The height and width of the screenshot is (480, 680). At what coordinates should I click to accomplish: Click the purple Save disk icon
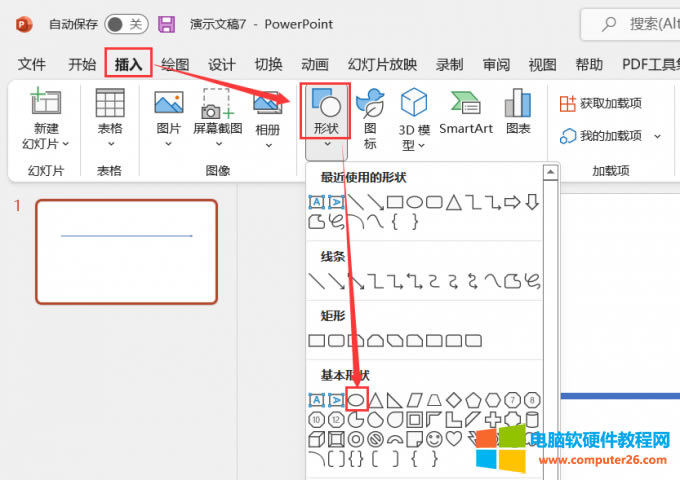167,24
